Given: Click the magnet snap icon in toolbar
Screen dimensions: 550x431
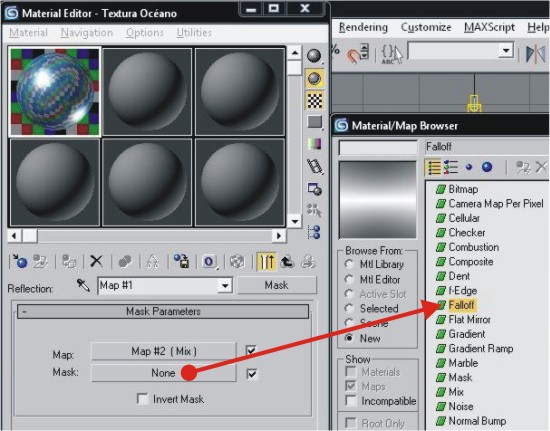Looking at the screenshot, I should pyautogui.click(x=354, y=56).
